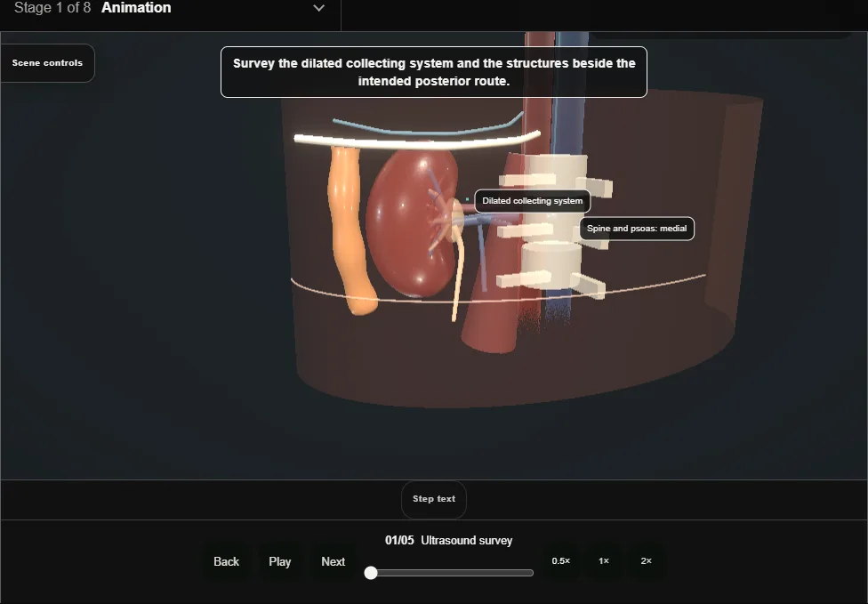The height and width of the screenshot is (604, 868).
Task: Click the Dilated collecting system label
Action: [x=533, y=201]
